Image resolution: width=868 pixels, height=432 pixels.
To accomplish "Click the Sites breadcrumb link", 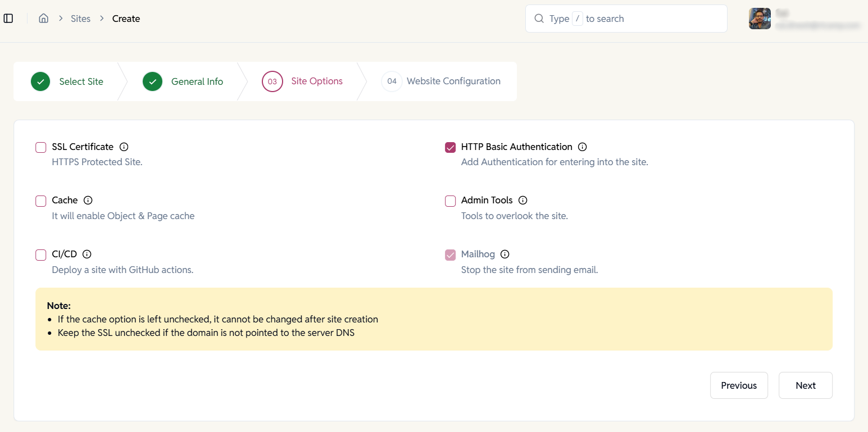I will tap(80, 18).
